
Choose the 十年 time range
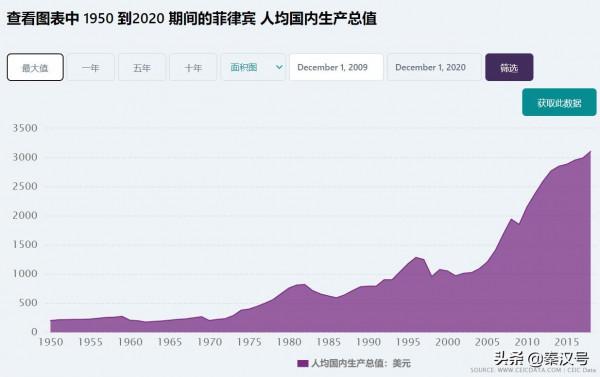point(193,67)
